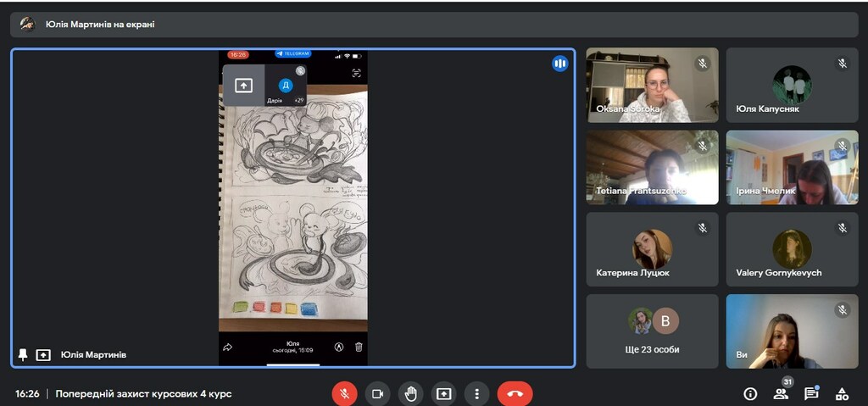Click the markup pen icon in shared phone screen

pos(339,348)
